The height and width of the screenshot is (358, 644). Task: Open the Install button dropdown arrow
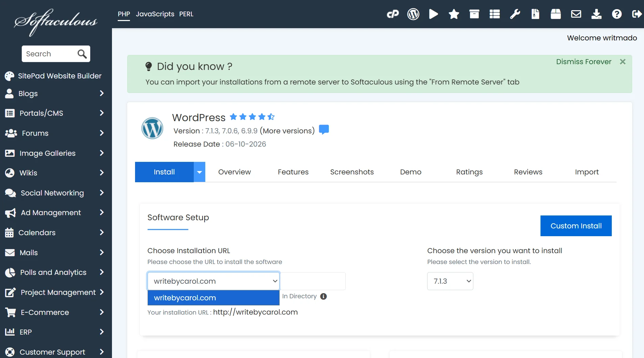[x=200, y=172]
